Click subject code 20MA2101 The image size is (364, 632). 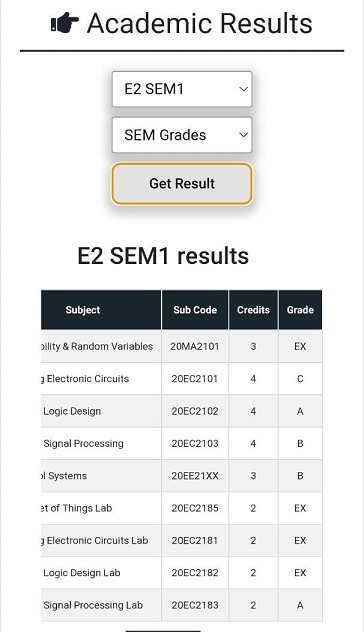point(195,347)
